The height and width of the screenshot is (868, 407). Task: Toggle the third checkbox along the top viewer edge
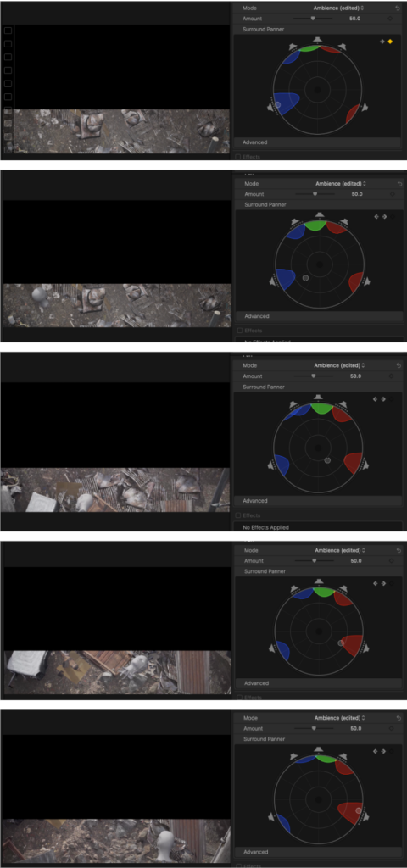coord(8,57)
